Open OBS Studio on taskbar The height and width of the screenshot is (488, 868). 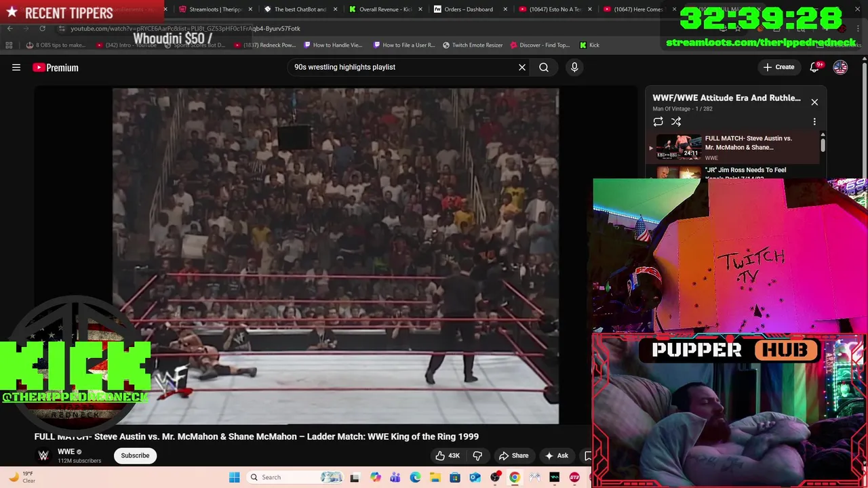click(x=495, y=477)
